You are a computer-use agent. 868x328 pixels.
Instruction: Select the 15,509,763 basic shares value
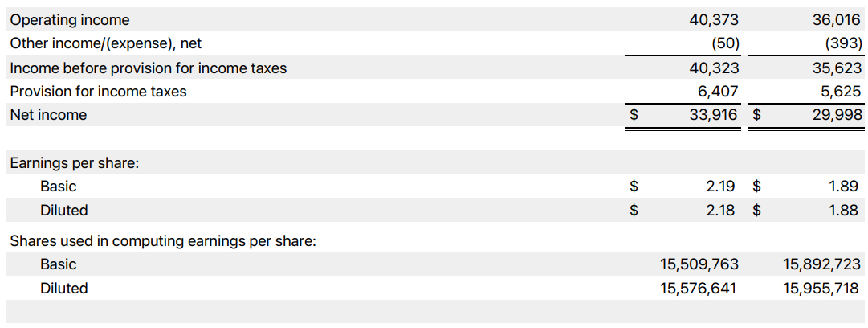[699, 264]
